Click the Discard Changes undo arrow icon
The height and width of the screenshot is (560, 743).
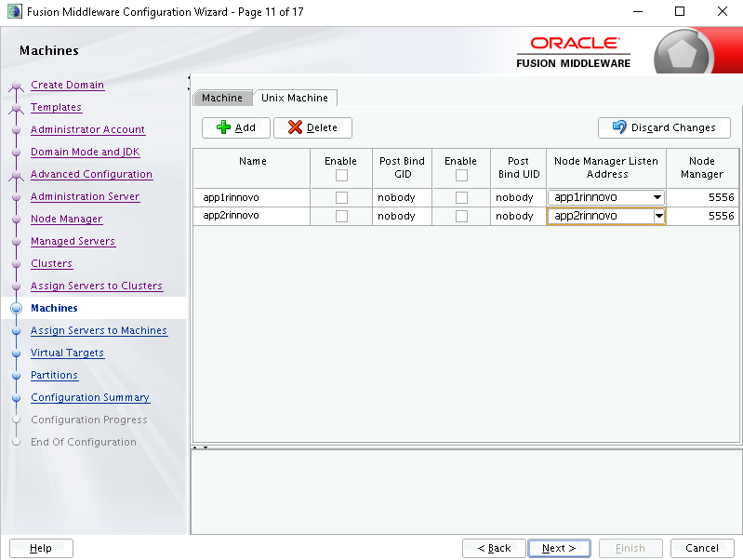pos(618,127)
